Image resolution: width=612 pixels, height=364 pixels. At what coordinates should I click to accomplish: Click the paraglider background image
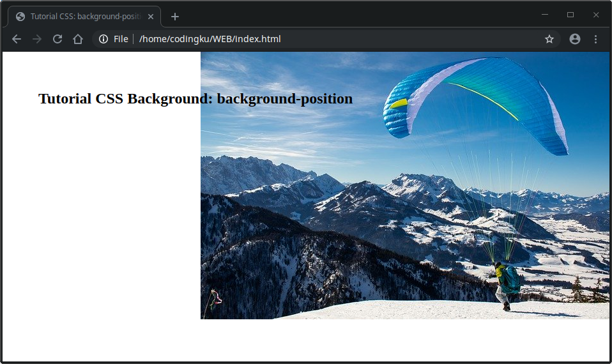pos(405,186)
